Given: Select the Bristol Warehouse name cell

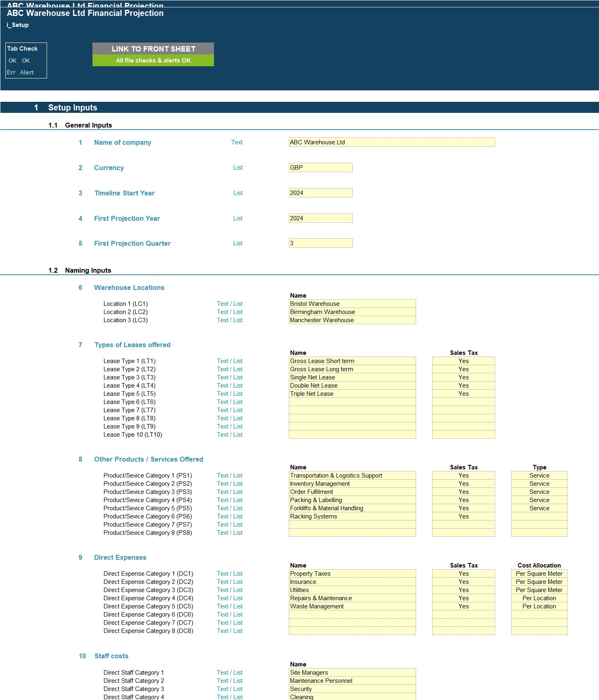Looking at the screenshot, I should (x=352, y=304).
